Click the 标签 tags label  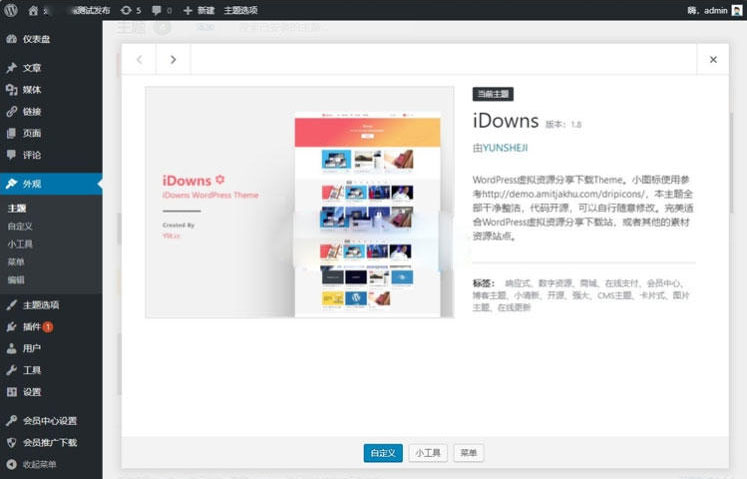pyautogui.click(x=484, y=283)
